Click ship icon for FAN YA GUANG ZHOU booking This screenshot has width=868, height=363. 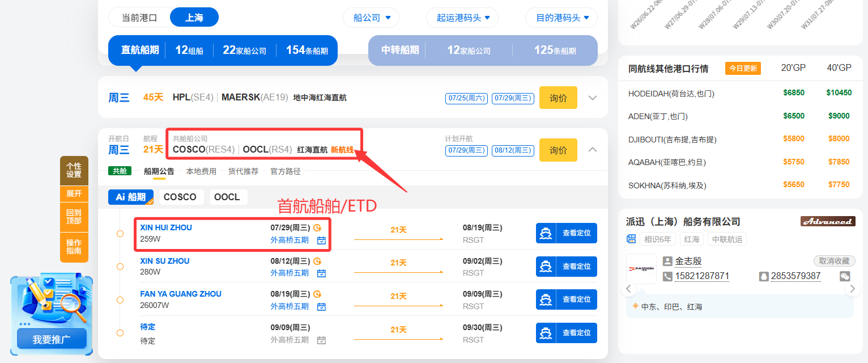tap(546, 299)
